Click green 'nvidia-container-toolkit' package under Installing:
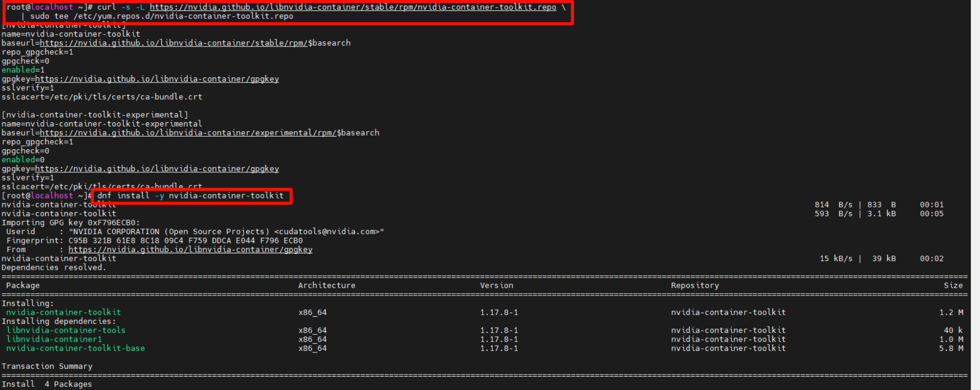 coord(63,312)
